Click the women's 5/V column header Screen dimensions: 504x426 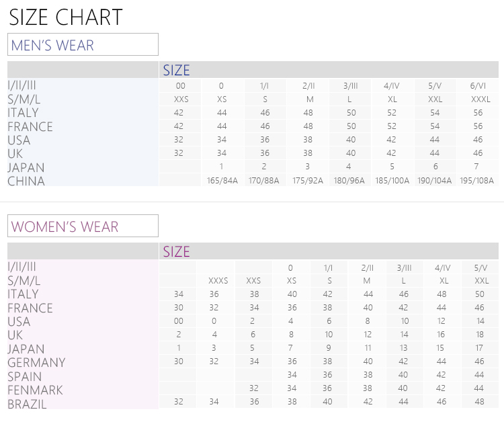pyautogui.click(x=480, y=267)
